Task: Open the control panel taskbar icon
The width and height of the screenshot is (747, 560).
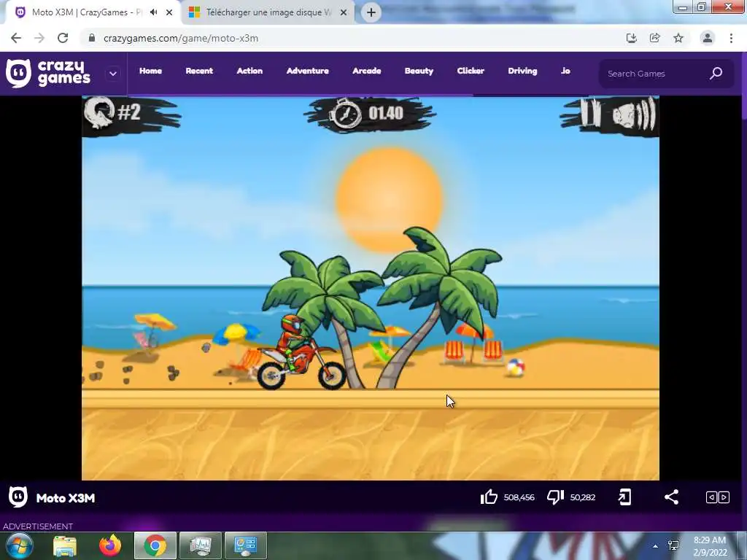Action: click(246, 545)
